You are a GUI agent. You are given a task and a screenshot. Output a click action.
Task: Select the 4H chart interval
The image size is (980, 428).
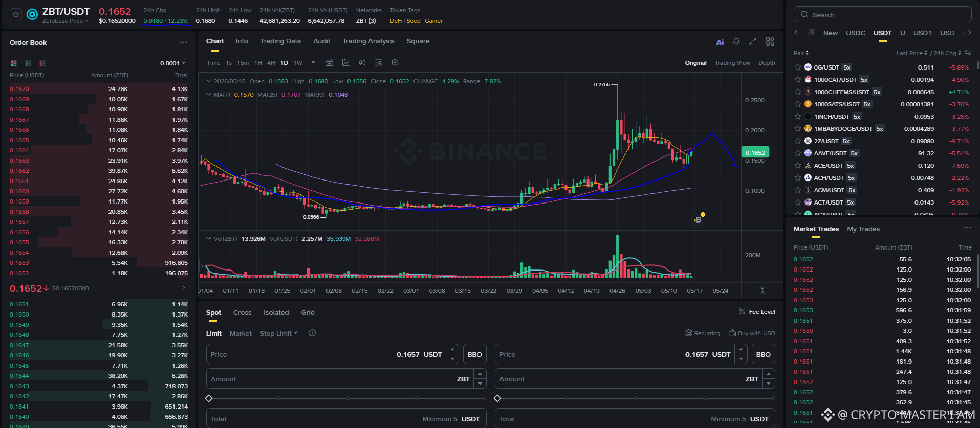point(271,63)
